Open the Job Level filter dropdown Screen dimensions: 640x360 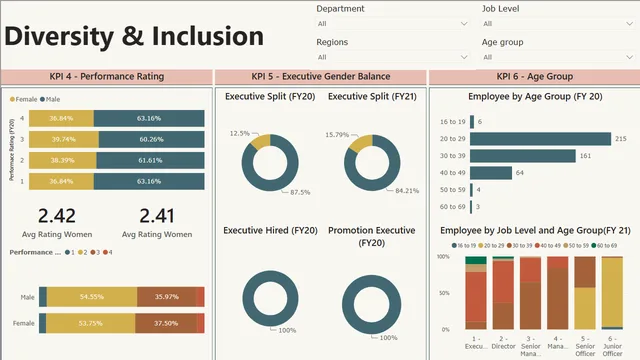click(558, 24)
